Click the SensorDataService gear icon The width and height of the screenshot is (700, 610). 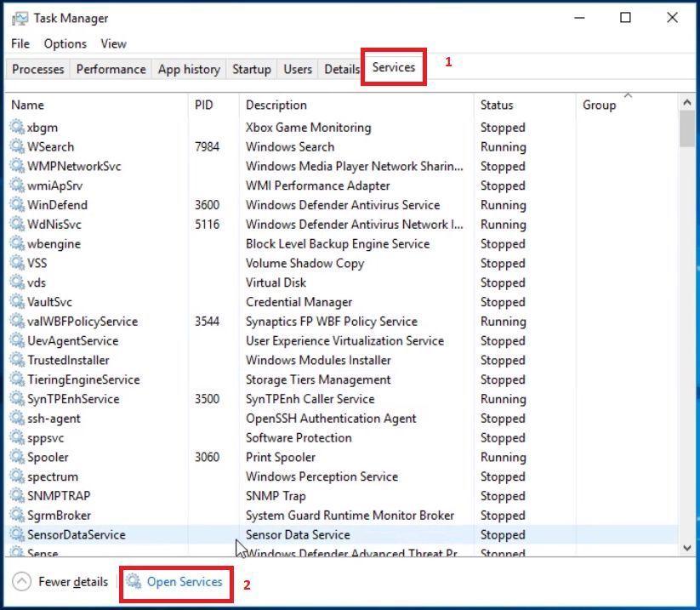pyautogui.click(x=17, y=534)
